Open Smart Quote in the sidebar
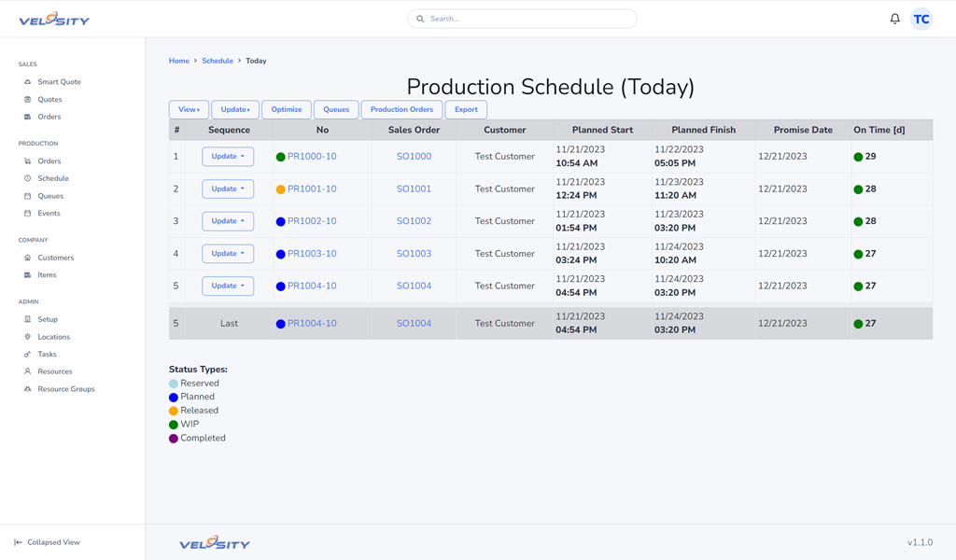Screen dimensions: 956x560 (59, 81)
